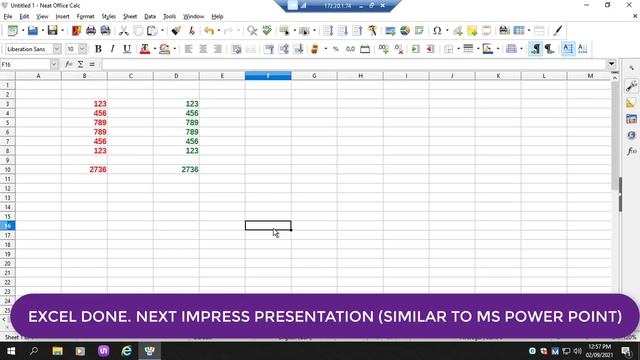Screen dimensions: 640x360
Task: Open Find and Replace icon
Action: coord(252,31)
